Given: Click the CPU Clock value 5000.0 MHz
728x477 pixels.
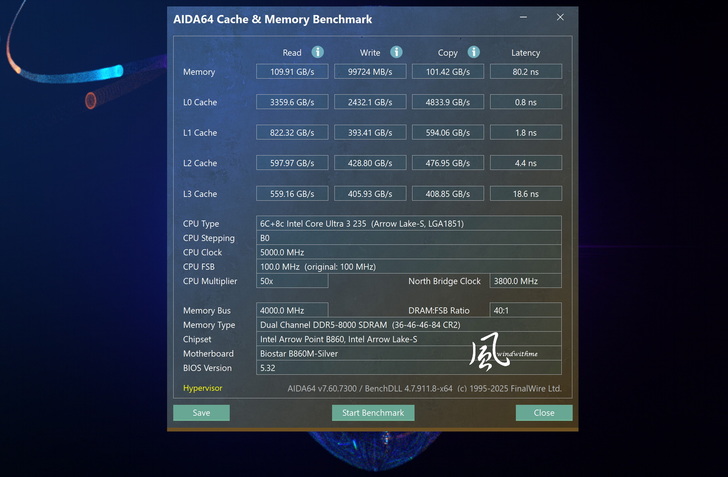Looking at the screenshot, I should click(409, 252).
